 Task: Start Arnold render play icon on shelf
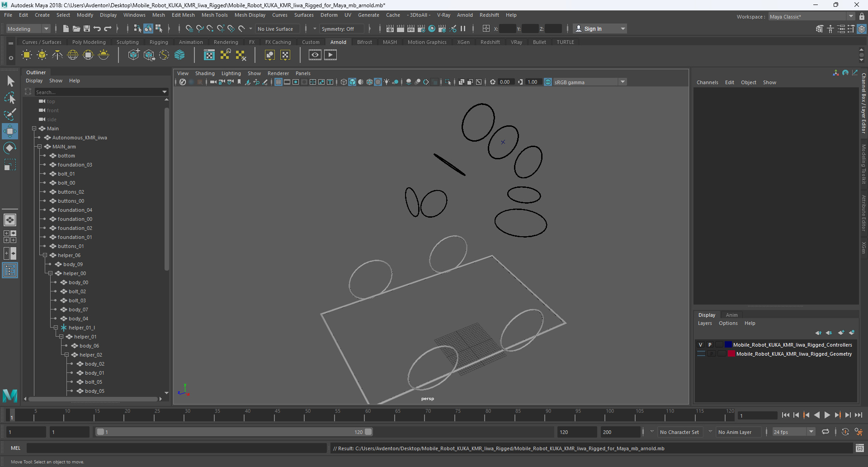330,55
